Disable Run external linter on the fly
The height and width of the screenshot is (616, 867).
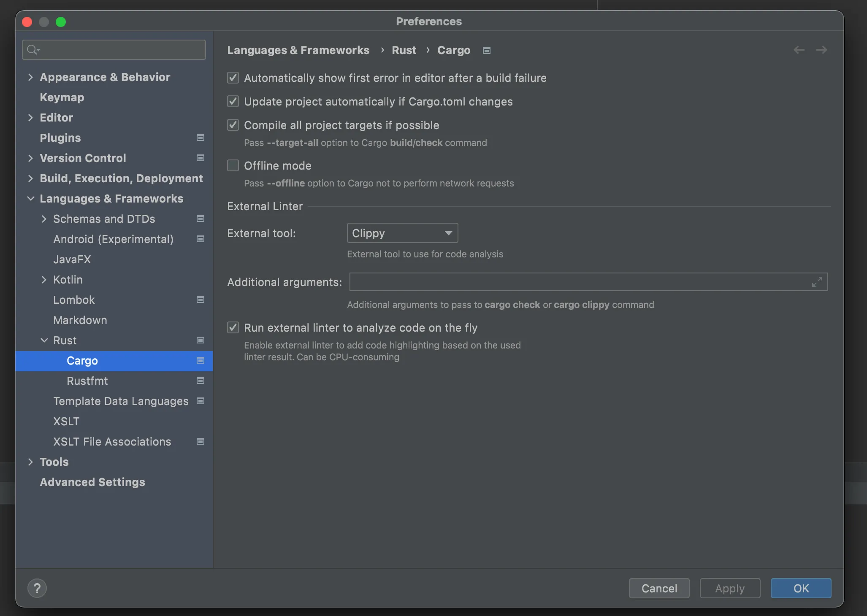(x=233, y=328)
